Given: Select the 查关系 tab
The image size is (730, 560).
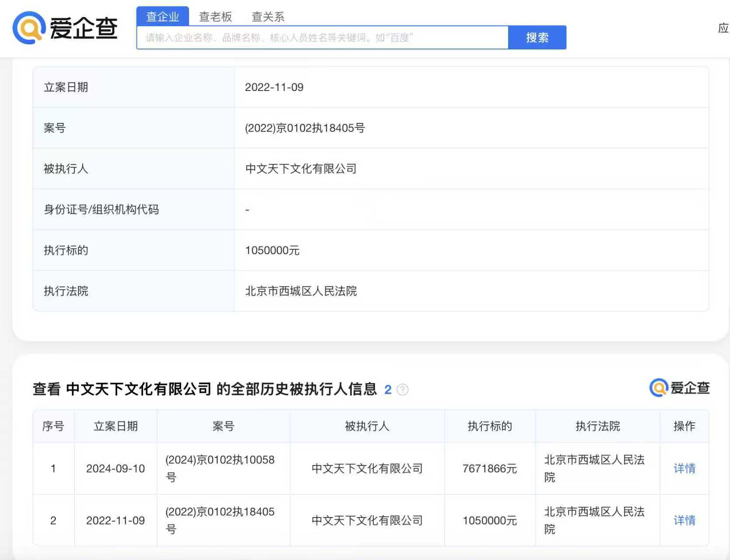Looking at the screenshot, I should (x=268, y=17).
